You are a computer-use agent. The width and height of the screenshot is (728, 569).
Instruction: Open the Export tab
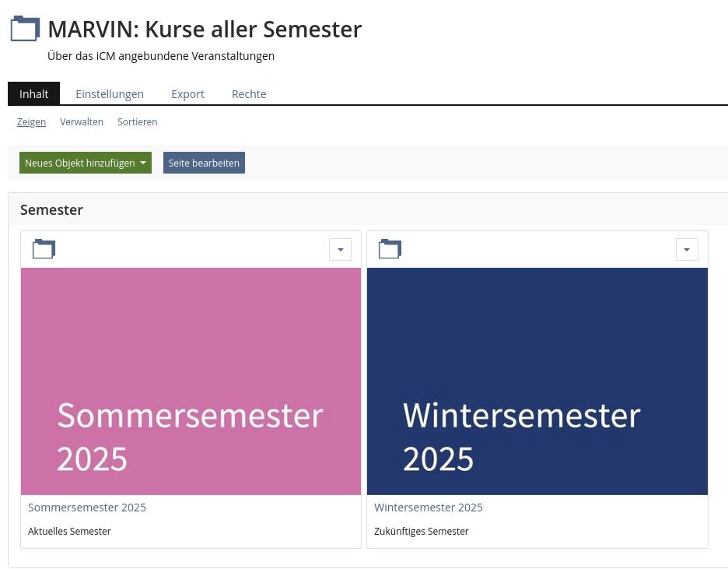tap(187, 94)
